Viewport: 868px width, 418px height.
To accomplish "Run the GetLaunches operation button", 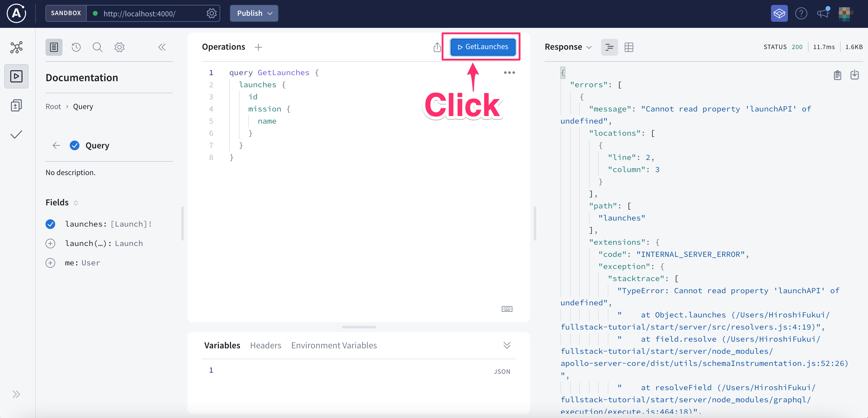I will [483, 47].
